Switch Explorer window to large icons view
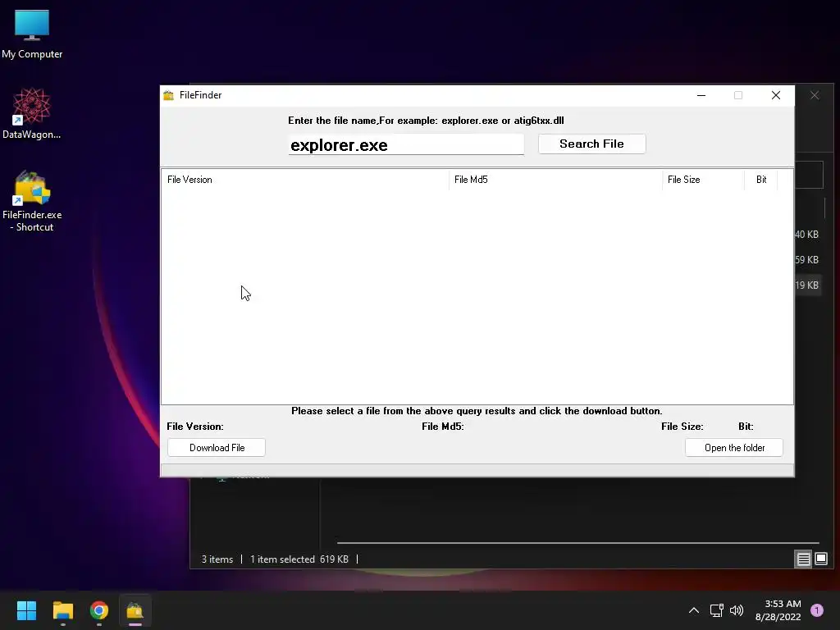 point(821,559)
